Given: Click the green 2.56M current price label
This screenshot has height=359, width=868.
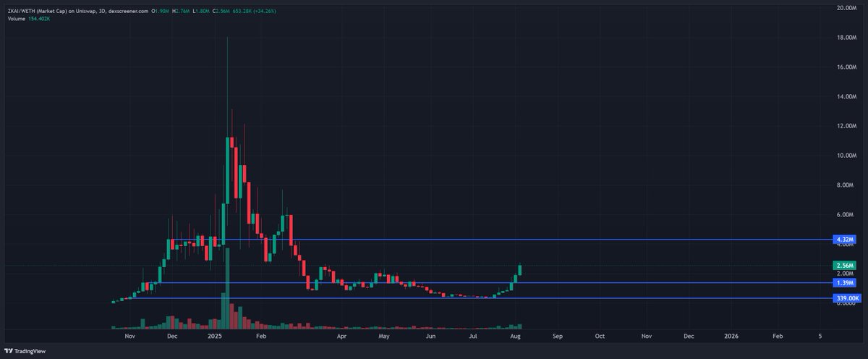Looking at the screenshot, I should click(845, 266).
